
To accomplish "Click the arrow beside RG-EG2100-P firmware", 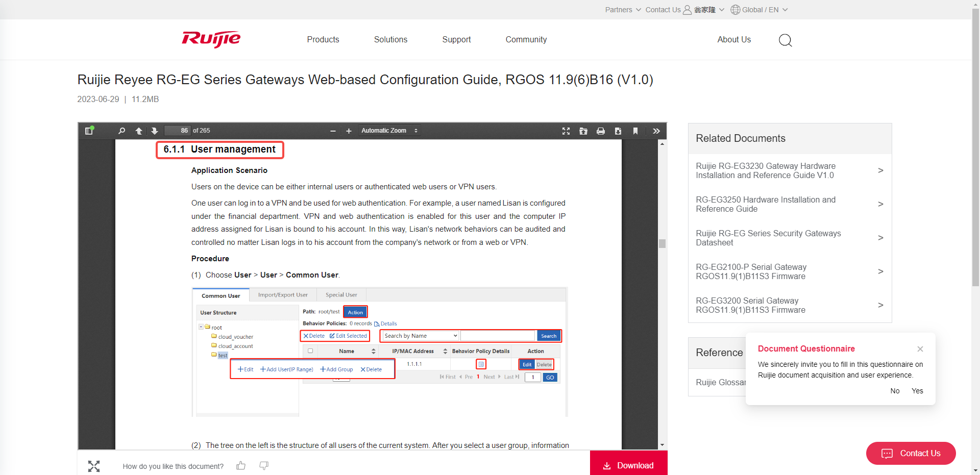I will click(880, 271).
